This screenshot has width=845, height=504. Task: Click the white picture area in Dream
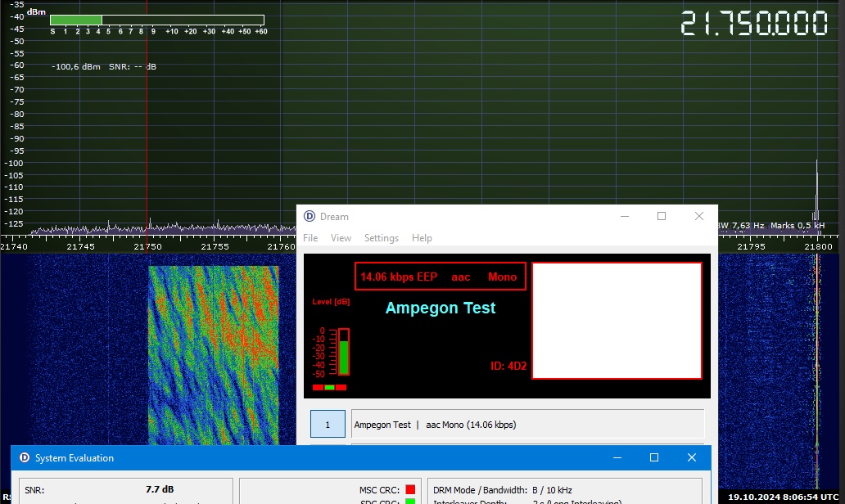coord(617,321)
